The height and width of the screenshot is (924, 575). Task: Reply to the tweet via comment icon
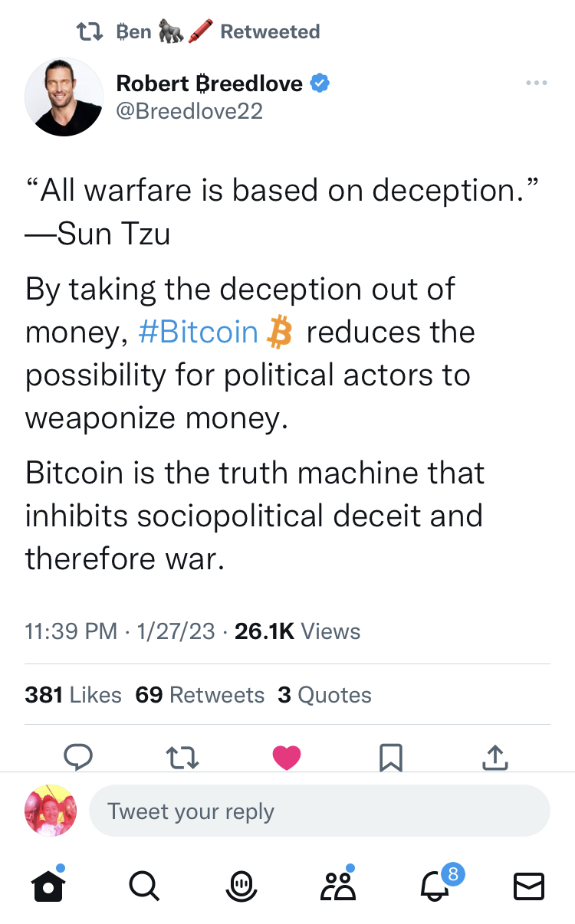click(x=77, y=757)
